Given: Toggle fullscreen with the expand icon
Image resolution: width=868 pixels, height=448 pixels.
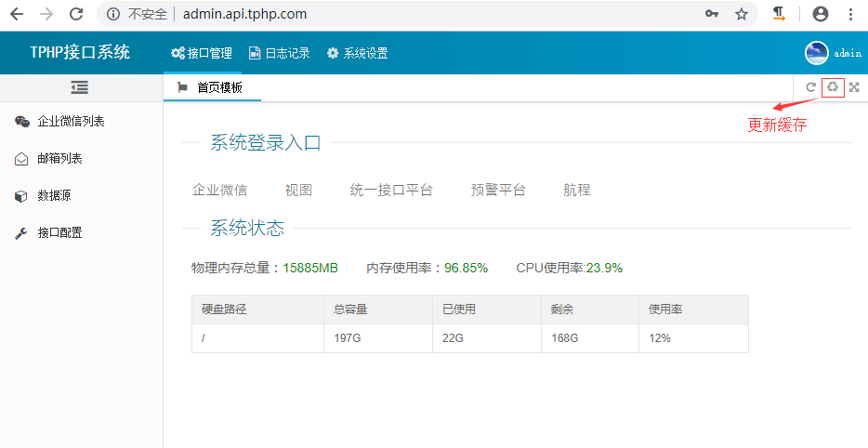Looking at the screenshot, I should point(854,87).
